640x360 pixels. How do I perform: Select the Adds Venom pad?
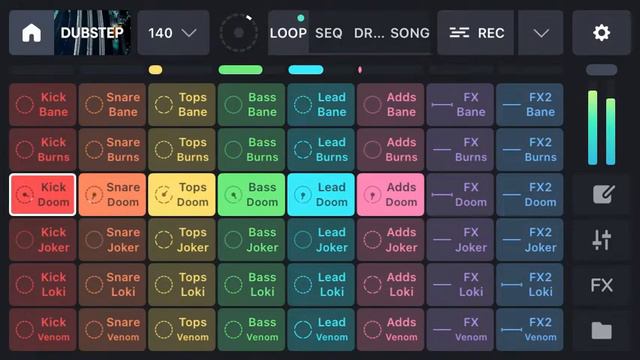391,330
